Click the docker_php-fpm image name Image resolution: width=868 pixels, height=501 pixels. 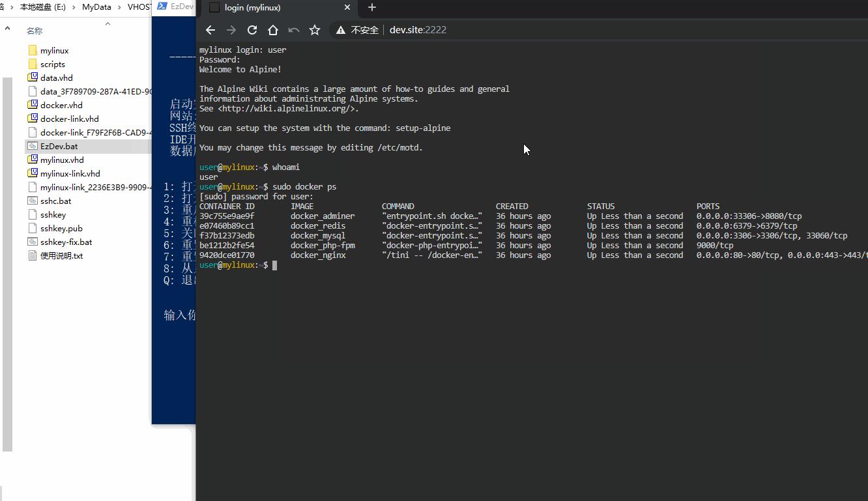pyautogui.click(x=323, y=246)
